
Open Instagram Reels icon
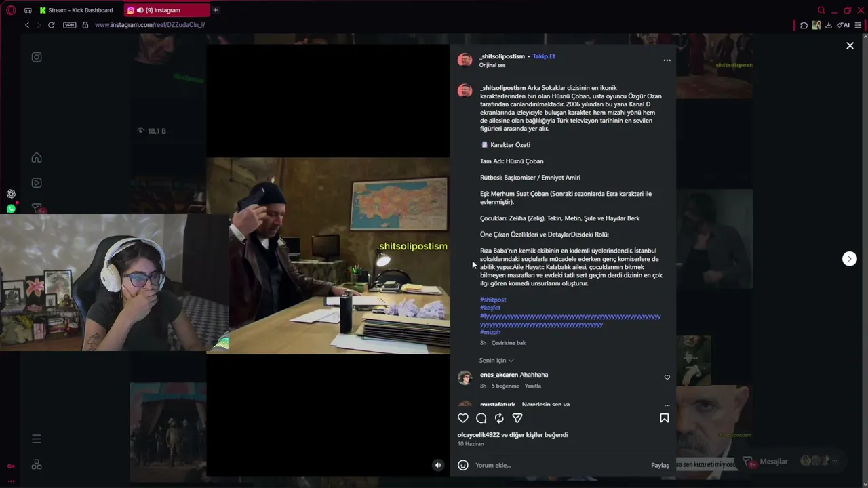click(x=37, y=182)
